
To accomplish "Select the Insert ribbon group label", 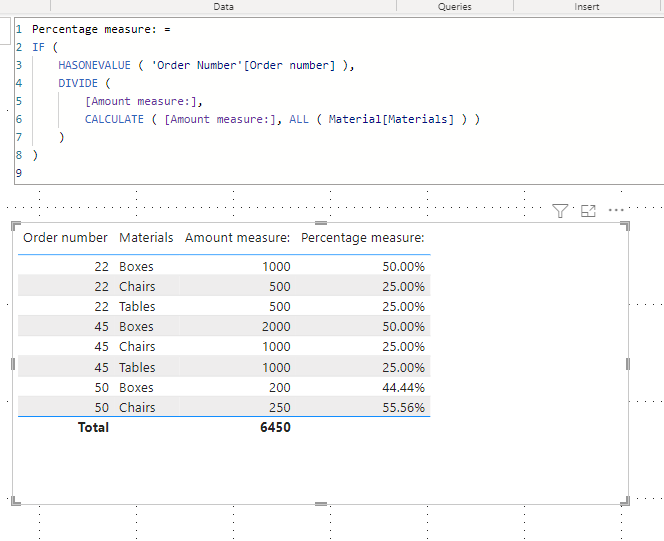I will [587, 6].
